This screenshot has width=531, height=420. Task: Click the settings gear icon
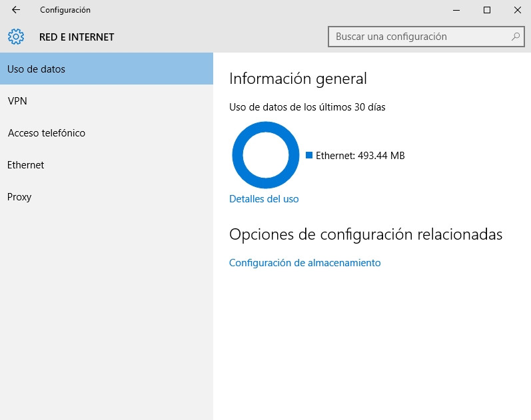click(16, 37)
